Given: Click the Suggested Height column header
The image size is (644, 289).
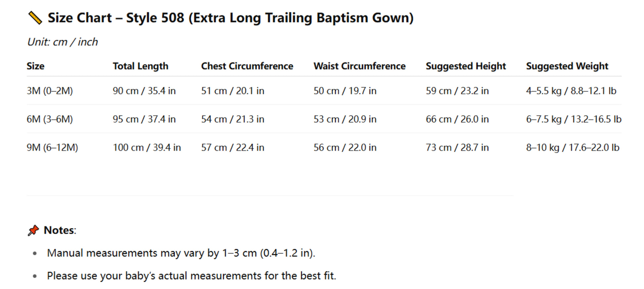Looking at the screenshot, I should tap(466, 66).
